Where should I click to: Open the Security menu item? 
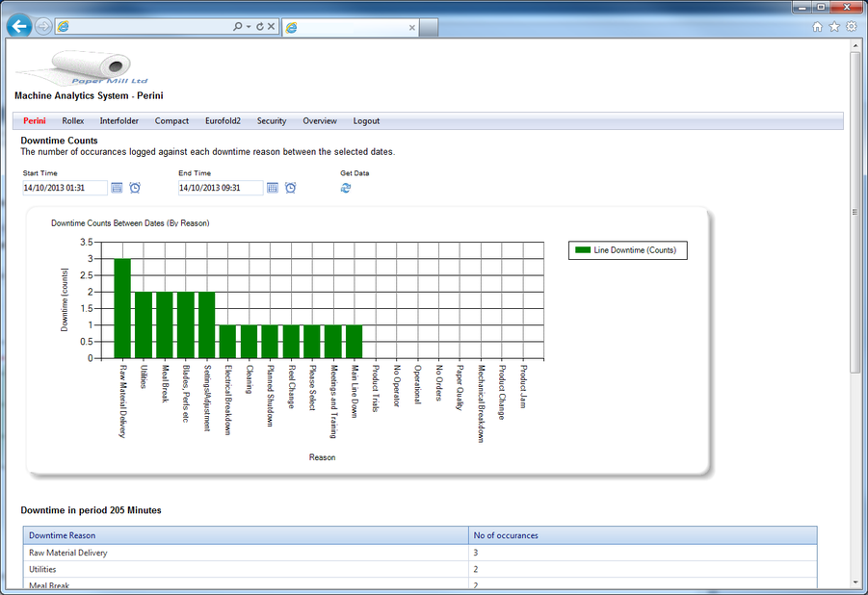pyautogui.click(x=272, y=121)
